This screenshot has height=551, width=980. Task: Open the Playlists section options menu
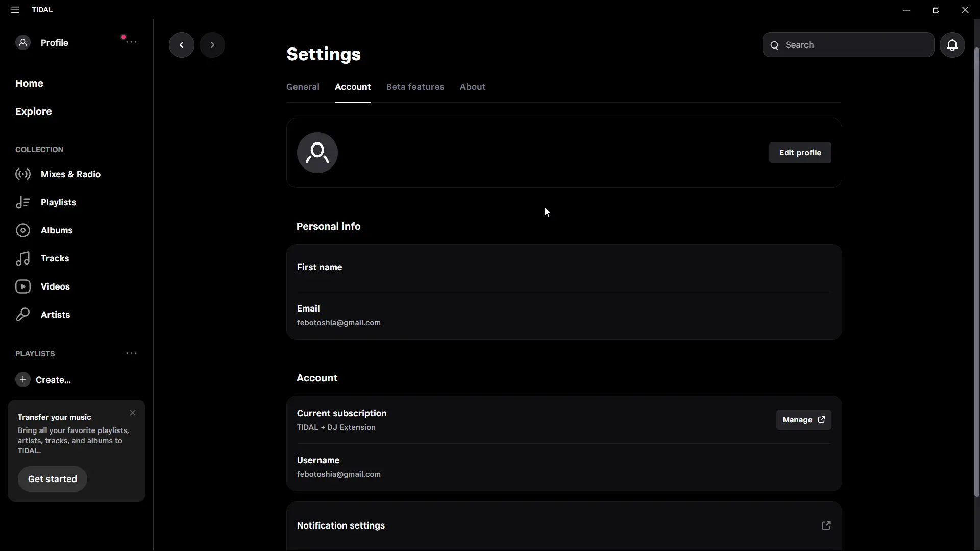coord(131,353)
